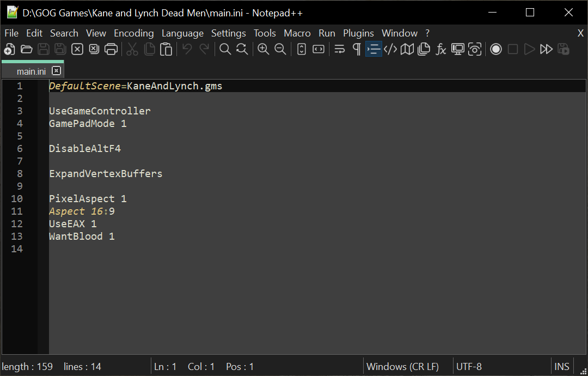
Task: Close the main.ini tab with its X
Action: tap(56, 70)
